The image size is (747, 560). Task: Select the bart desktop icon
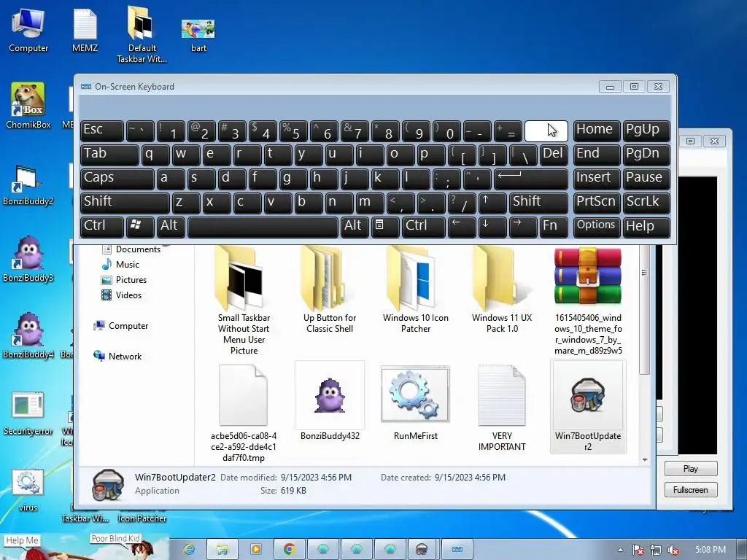coord(198,35)
